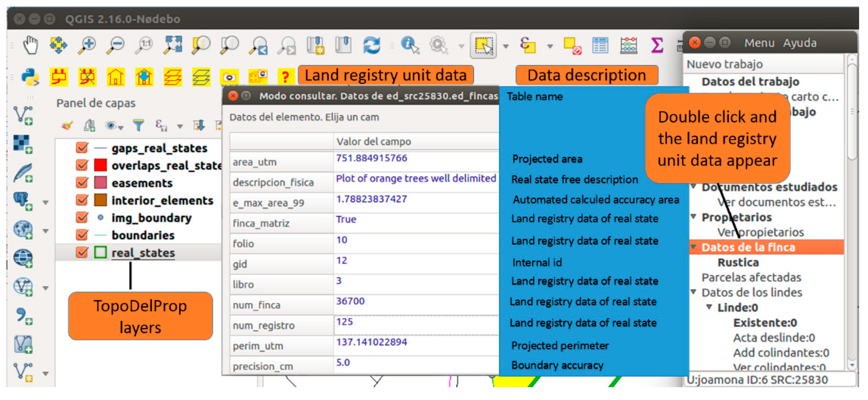Select the Pan Map hand tool
The width and height of the screenshot is (868, 400).
click(30, 45)
